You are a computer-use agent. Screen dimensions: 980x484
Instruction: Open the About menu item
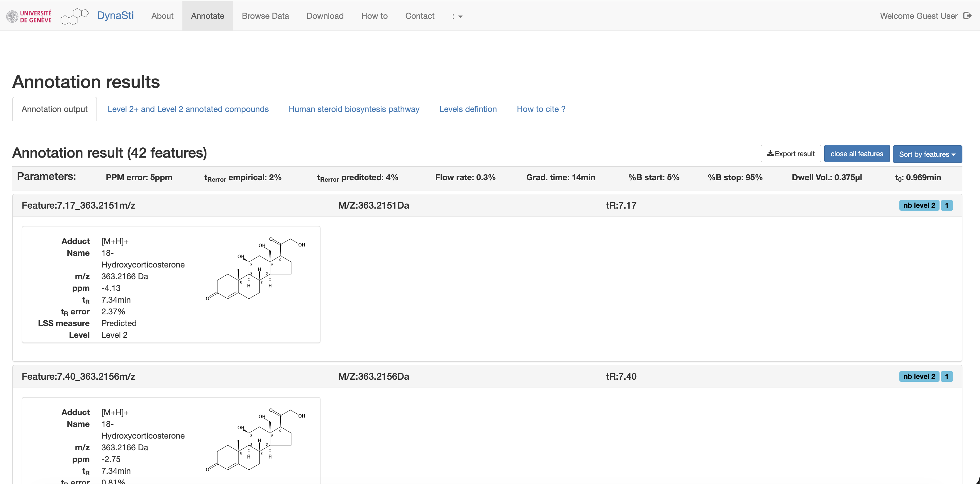pos(162,16)
